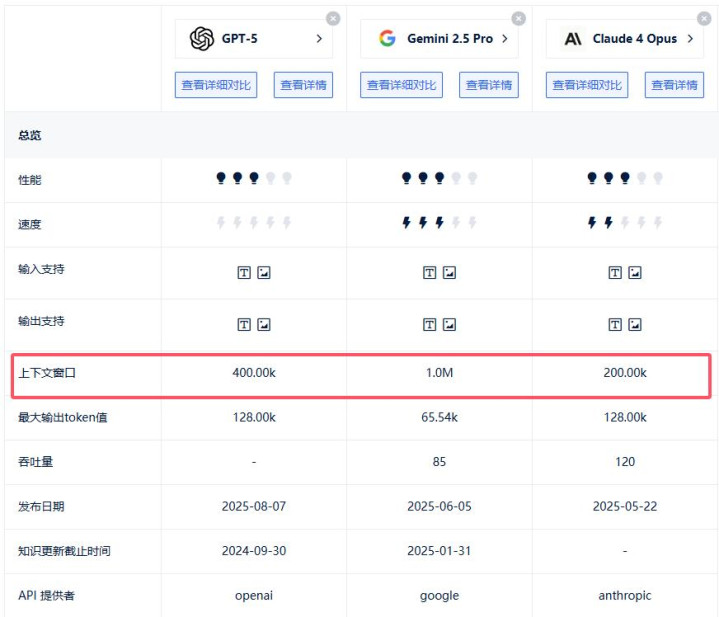
Task: Click knowledge cutoff 2024-09-30
Action: coord(254,551)
